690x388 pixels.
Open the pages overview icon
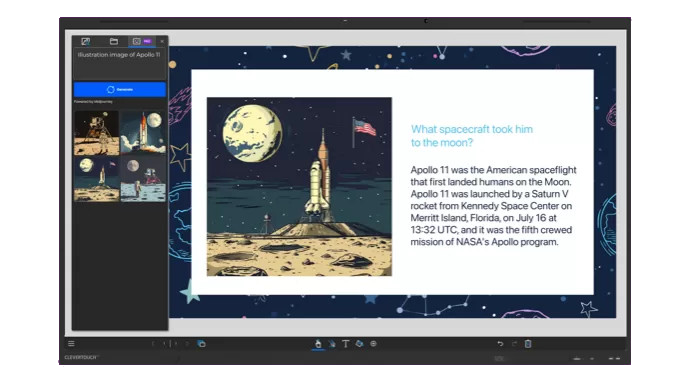(x=201, y=344)
